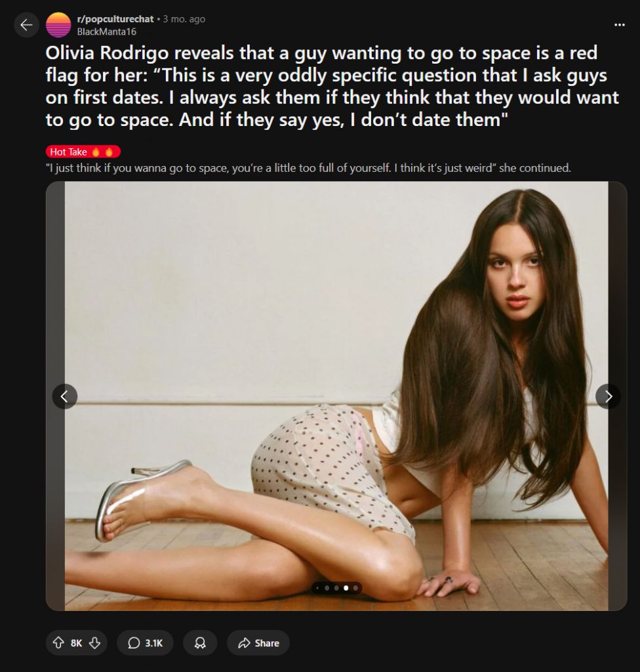Open the BlackManta16 user profile

tap(106, 31)
